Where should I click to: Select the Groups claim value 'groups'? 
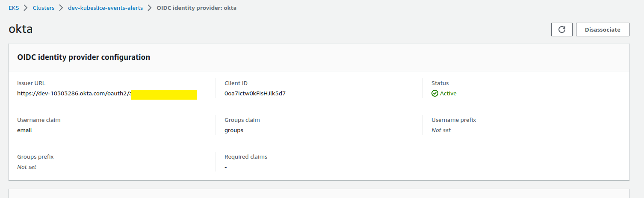(x=234, y=130)
